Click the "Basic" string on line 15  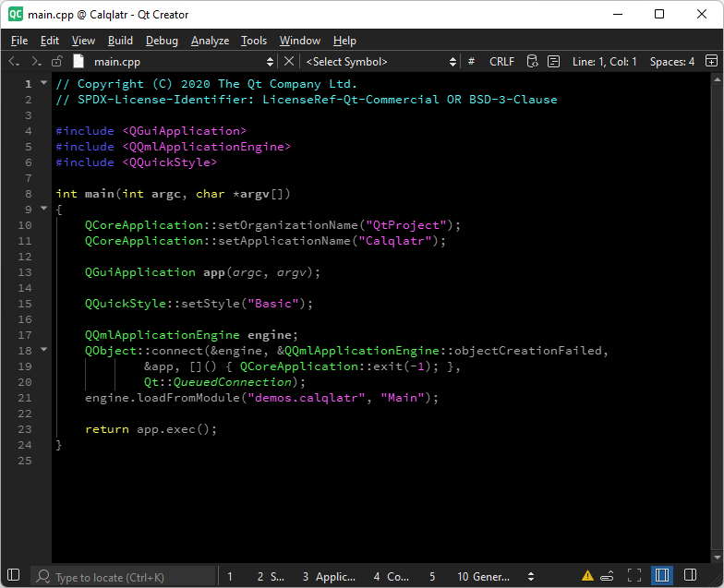click(273, 304)
